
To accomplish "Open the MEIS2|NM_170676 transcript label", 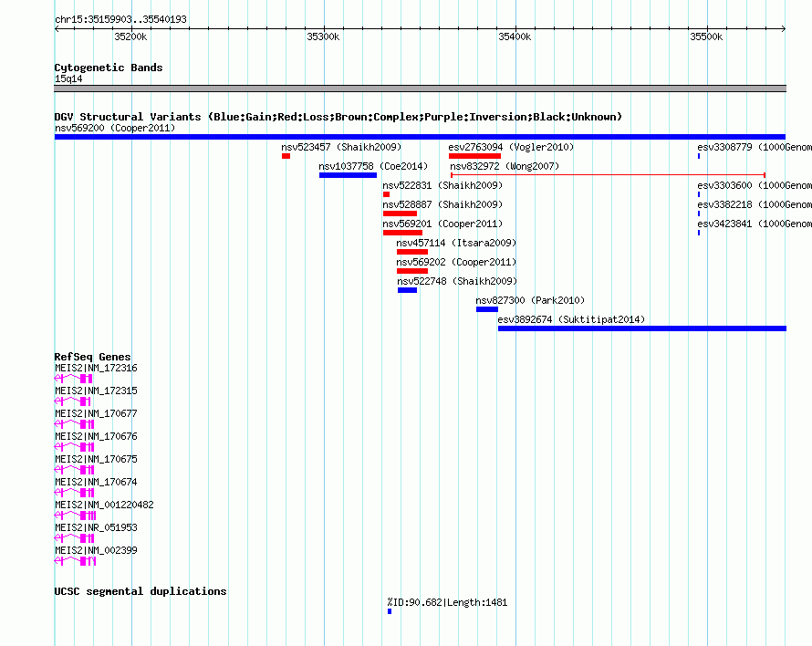I will pyautogui.click(x=96, y=437).
